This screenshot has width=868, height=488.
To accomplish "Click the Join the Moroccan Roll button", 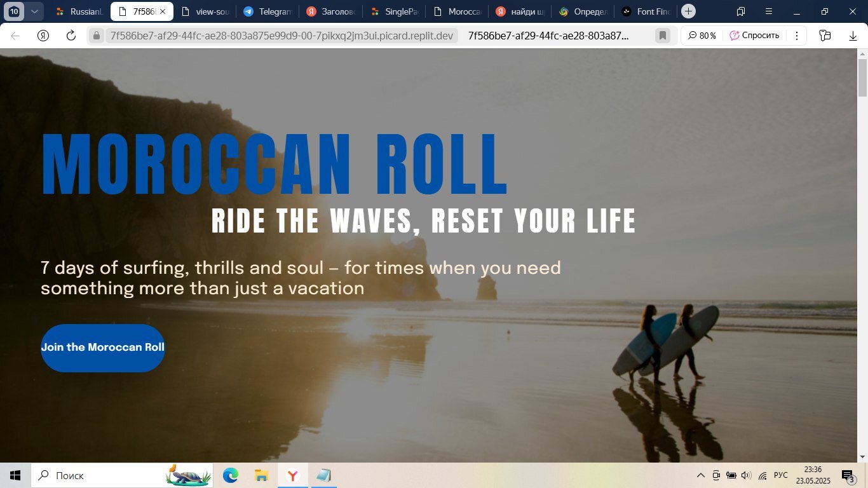I will pos(103,348).
